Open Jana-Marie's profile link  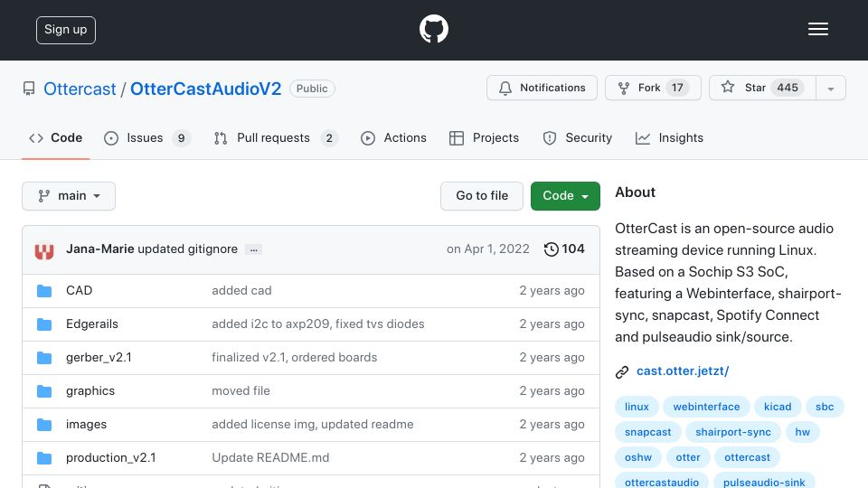[99, 249]
